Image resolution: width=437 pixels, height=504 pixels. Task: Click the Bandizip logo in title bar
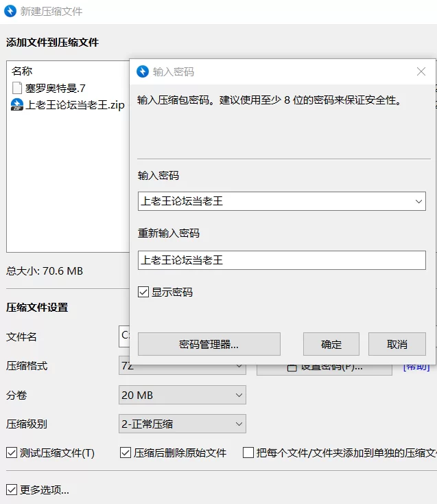[10, 11]
